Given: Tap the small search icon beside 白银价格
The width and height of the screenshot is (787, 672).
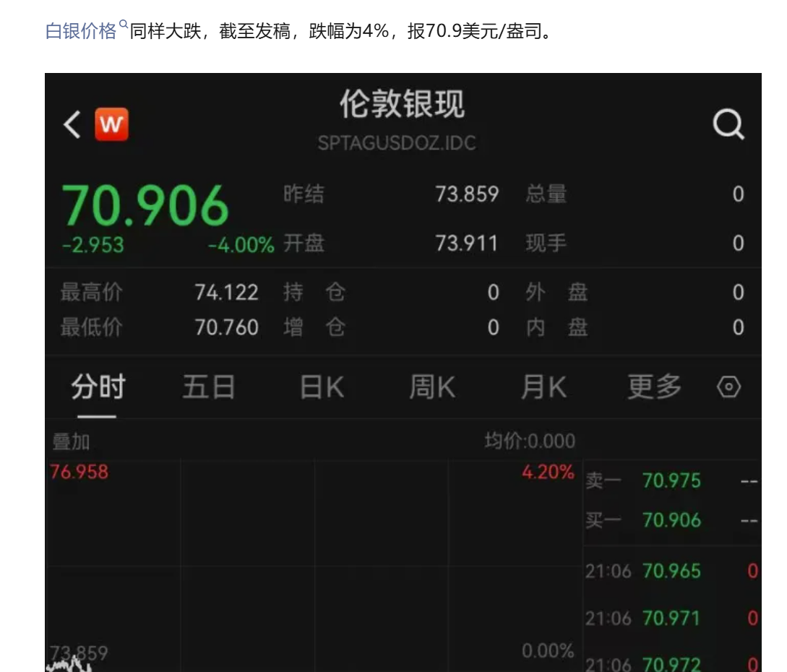Looking at the screenshot, I should pyautogui.click(x=124, y=24).
